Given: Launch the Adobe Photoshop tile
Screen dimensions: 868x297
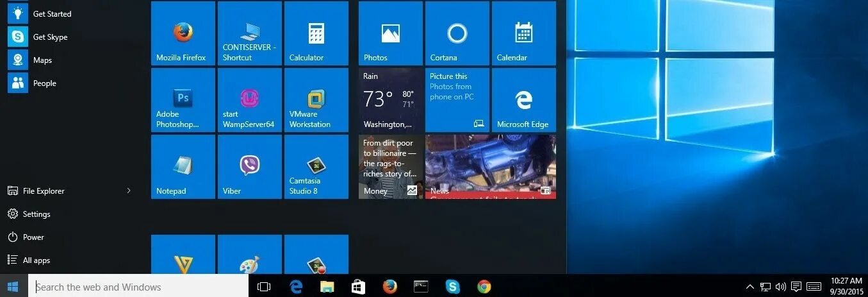Looking at the screenshot, I should tap(183, 100).
